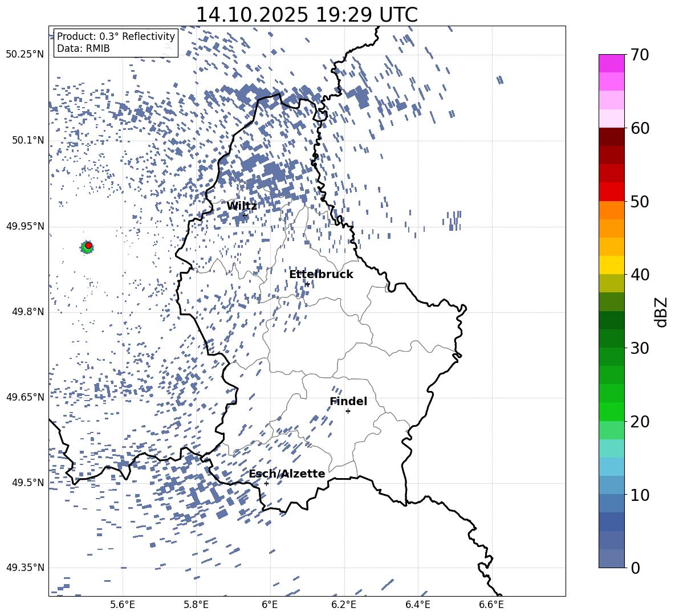
Task: Click the 49.5°N latitude tick label
Action: pos(28,483)
